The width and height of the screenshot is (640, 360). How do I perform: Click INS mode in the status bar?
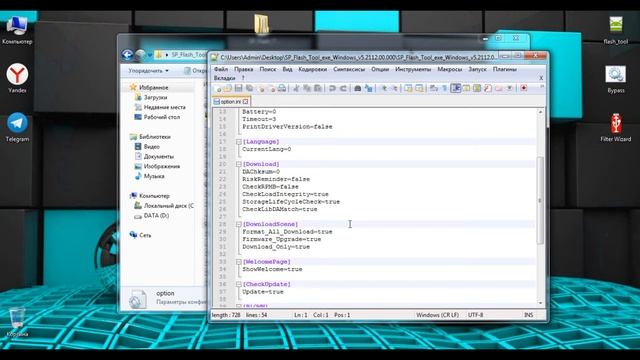pyautogui.click(x=529, y=315)
